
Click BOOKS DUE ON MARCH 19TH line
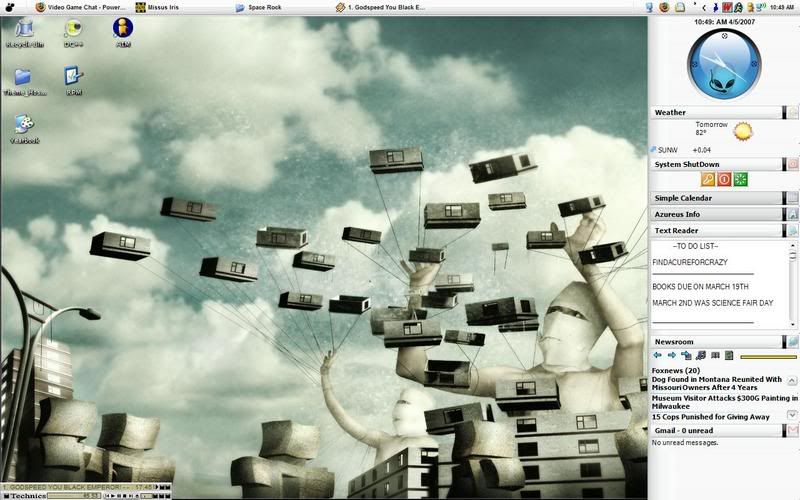(700, 287)
